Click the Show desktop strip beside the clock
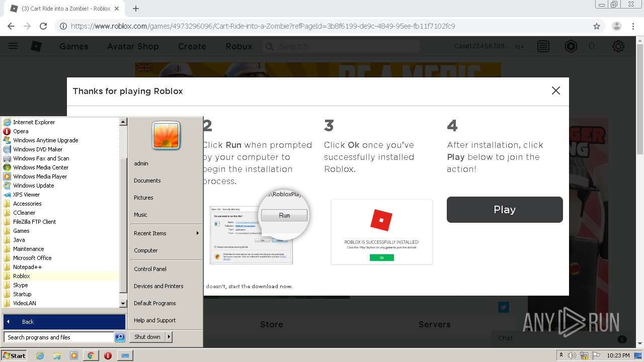The width and height of the screenshot is (644, 362). point(639,355)
